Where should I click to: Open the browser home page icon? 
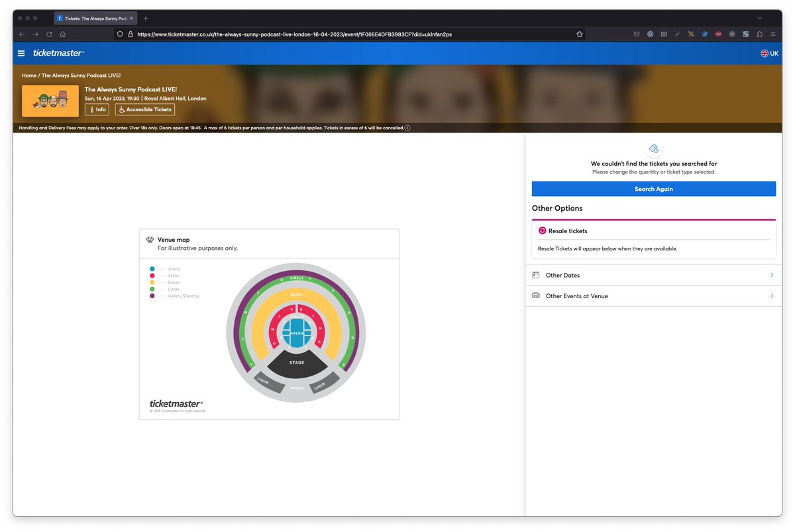[62, 34]
